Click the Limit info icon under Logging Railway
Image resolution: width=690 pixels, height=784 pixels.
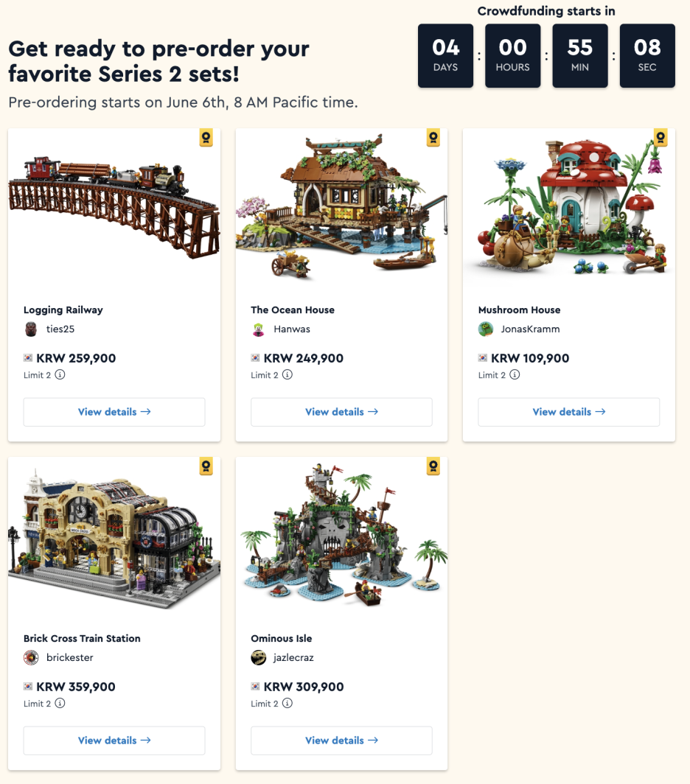pyautogui.click(x=60, y=374)
